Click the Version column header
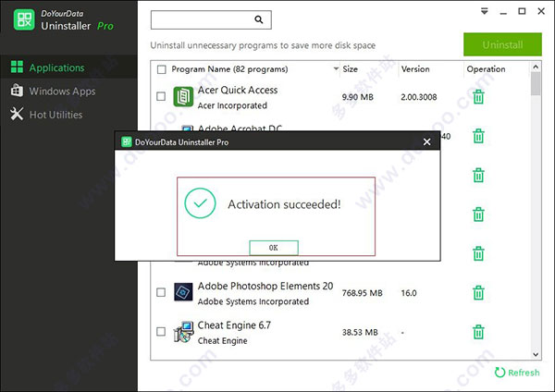 (415, 69)
